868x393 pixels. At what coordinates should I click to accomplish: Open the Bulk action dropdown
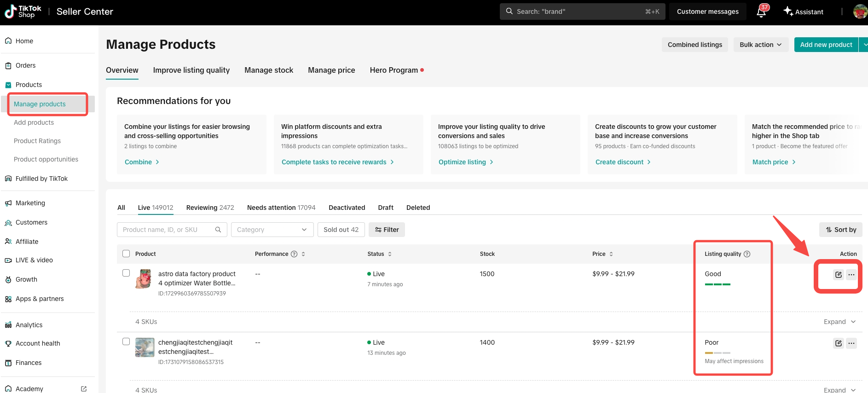click(x=760, y=45)
